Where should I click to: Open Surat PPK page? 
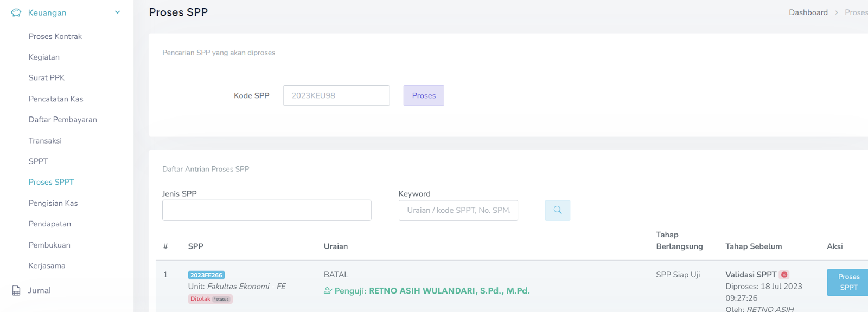(47, 77)
